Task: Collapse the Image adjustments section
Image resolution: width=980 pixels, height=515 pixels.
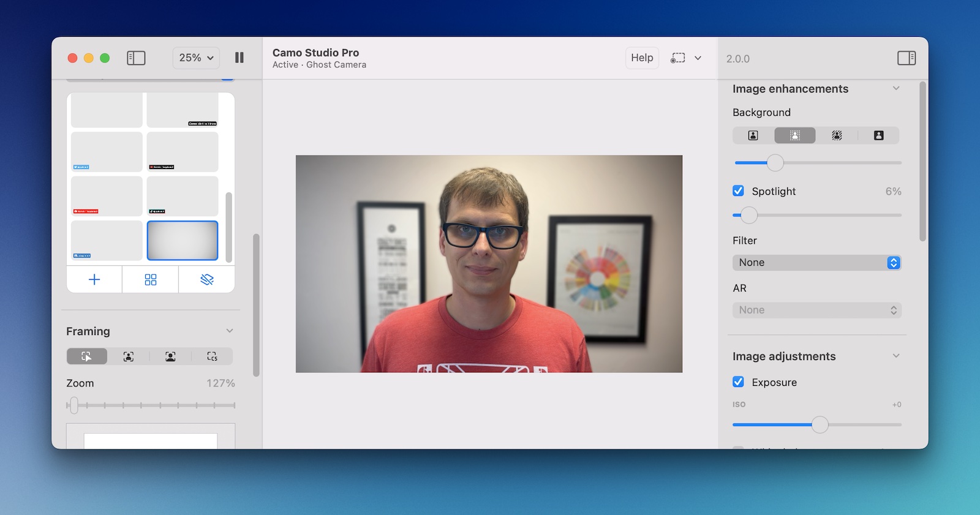Action: 896,356
